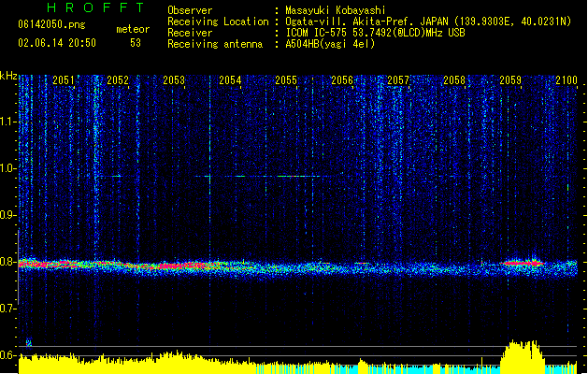This screenshot has height=374, width=588.
Task: Click the 2054 time marker
Action: pyautogui.click(x=230, y=80)
